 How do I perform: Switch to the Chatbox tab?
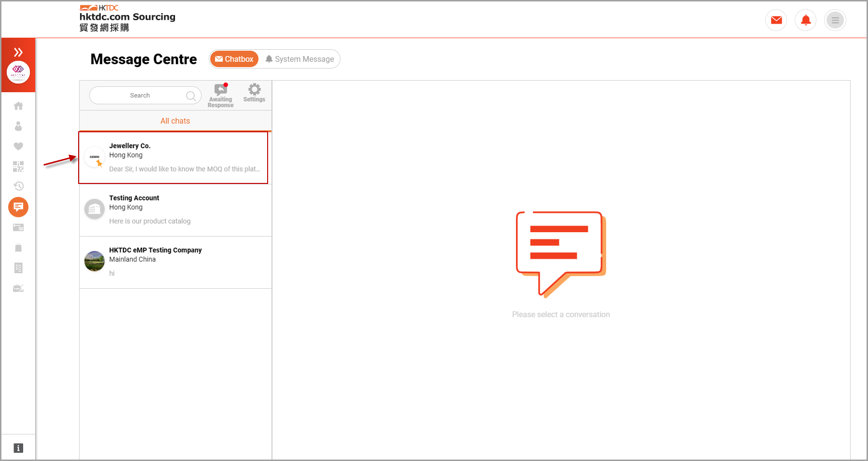(234, 59)
